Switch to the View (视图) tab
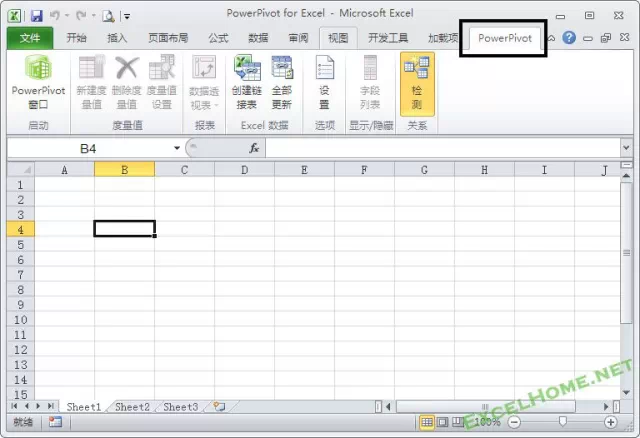640x438 pixels. pyautogui.click(x=338, y=38)
